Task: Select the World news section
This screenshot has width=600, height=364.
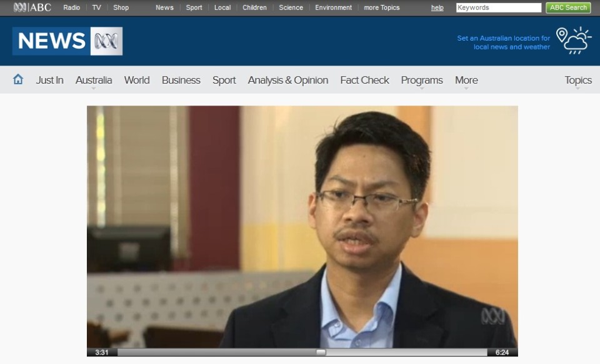Action: pos(136,80)
